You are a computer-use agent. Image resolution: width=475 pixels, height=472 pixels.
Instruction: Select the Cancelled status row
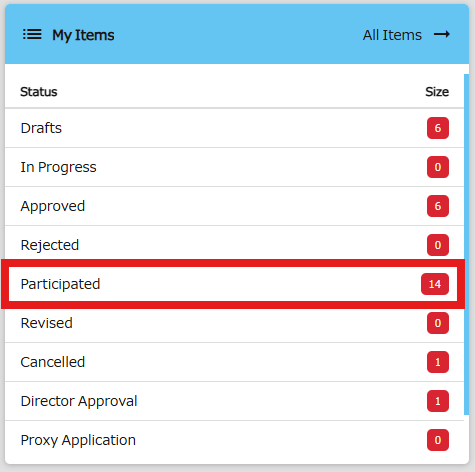point(234,362)
